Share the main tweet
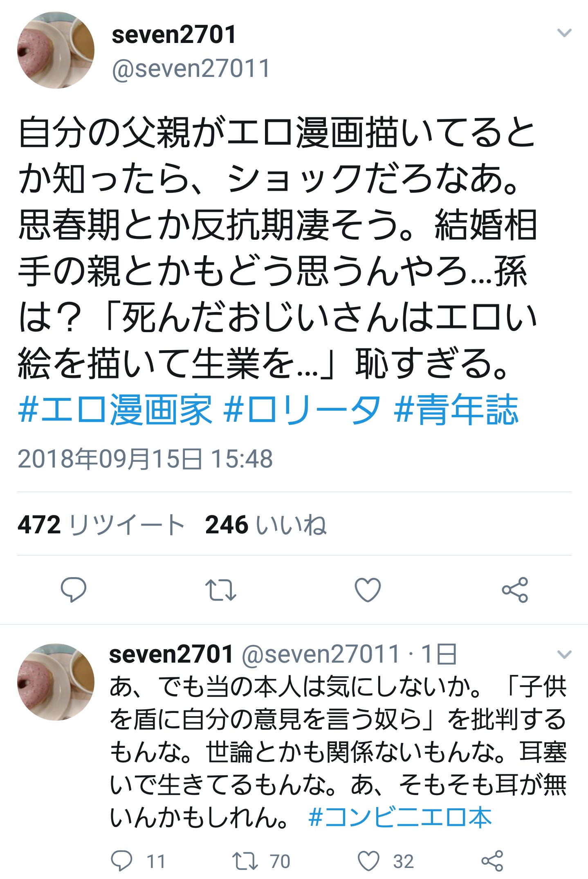588x879 pixels. (515, 589)
